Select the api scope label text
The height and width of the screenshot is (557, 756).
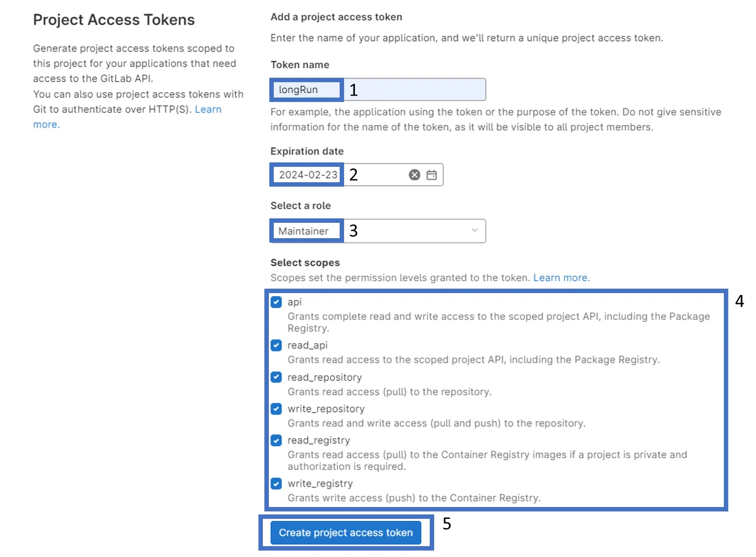click(295, 302)
